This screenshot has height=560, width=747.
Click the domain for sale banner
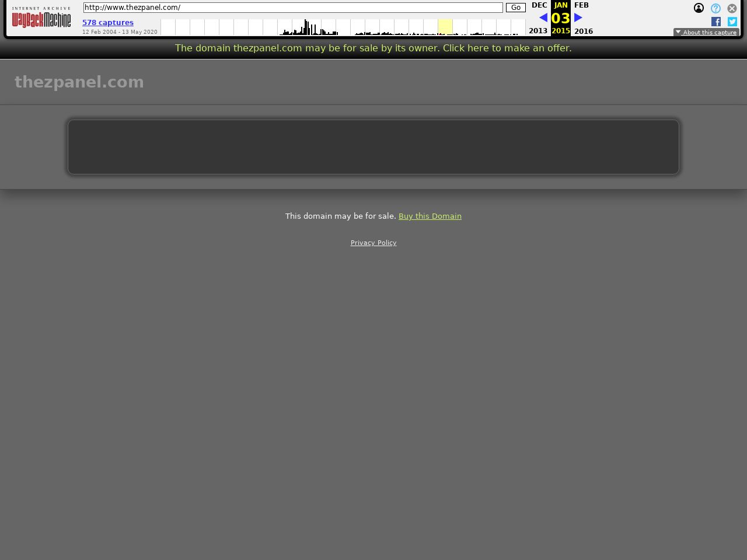[373, 48]
